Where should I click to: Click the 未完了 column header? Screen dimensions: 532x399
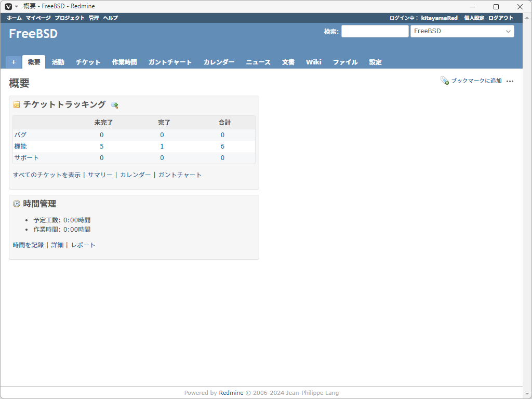[x=103, y=123]
